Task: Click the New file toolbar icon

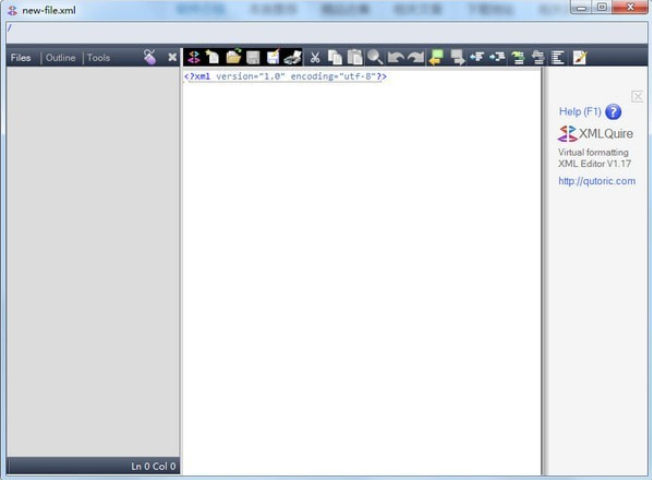Action: click(213, 57)
